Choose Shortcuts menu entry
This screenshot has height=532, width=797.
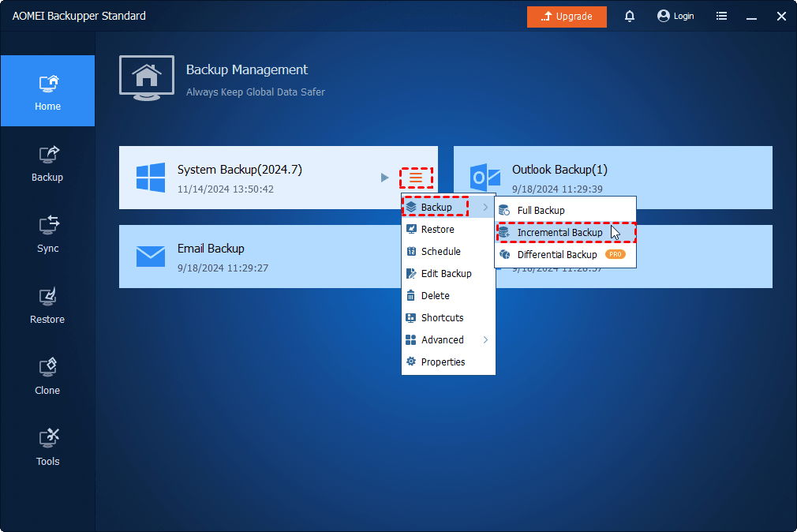pyautogui.click(x=448, y=318)
